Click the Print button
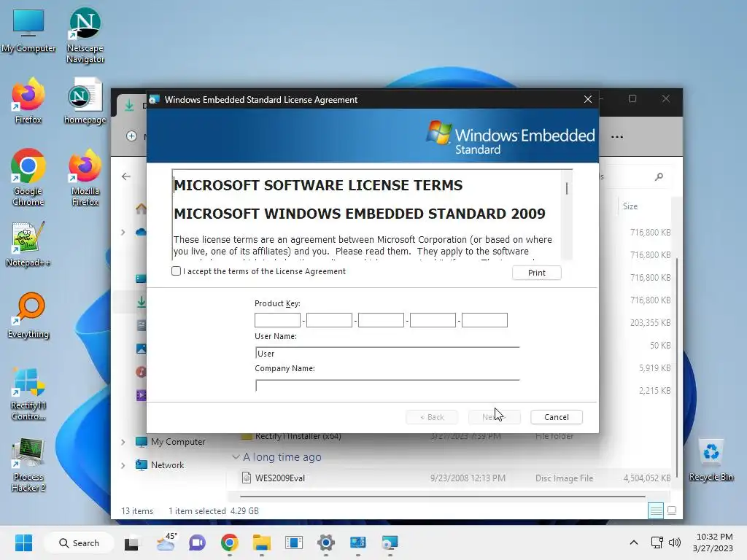 pyautogui.click(x=536, y=273)
